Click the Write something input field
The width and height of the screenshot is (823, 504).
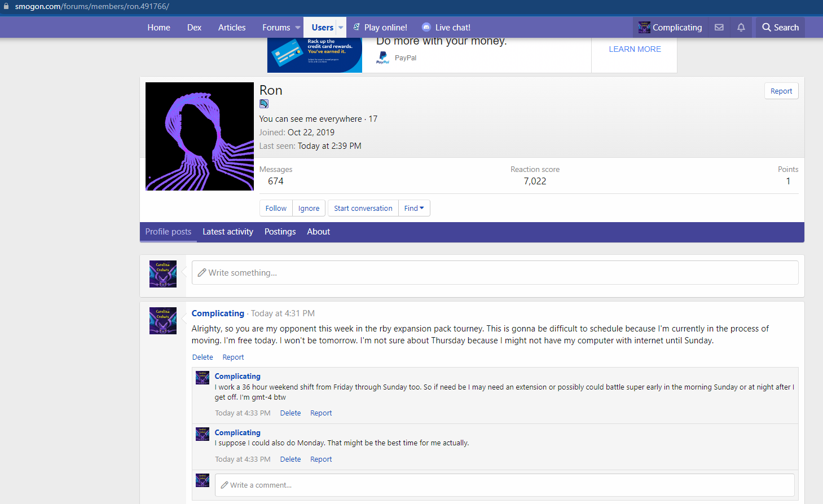click(495, 273)
